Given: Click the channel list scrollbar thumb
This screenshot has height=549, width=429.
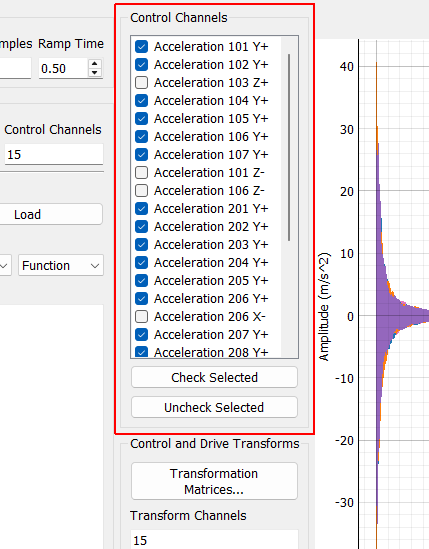Looking at the screenshot, I should tap(289, 147).
